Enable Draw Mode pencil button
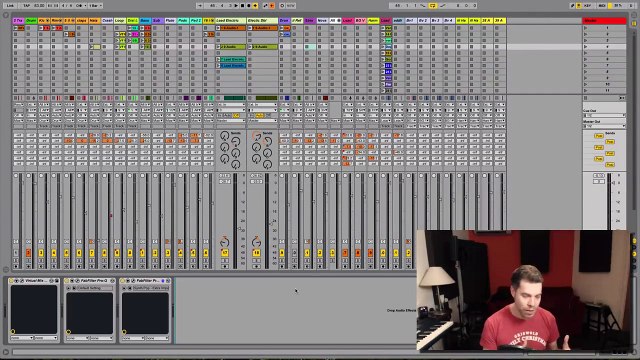This screenshot has height=360, width=640. click(573, 6)
